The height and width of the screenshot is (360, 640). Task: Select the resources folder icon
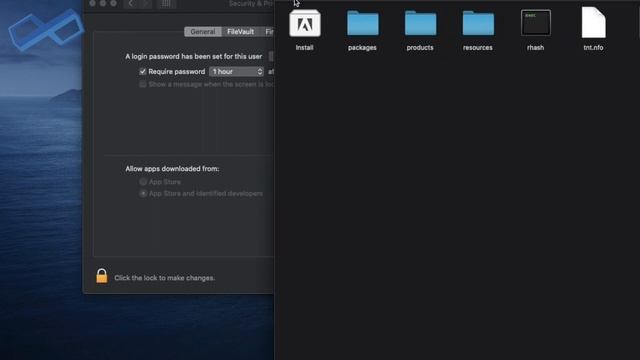coord(478,23)
